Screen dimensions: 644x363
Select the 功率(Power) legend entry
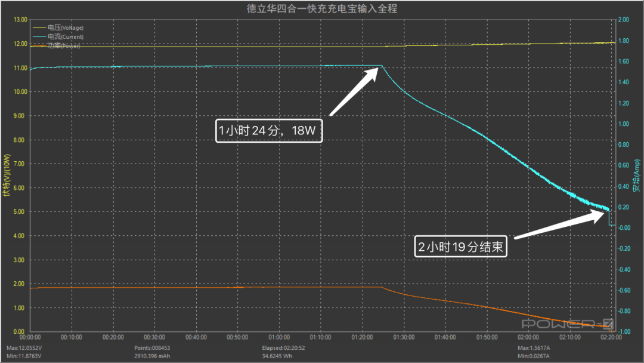click(56, 45)
